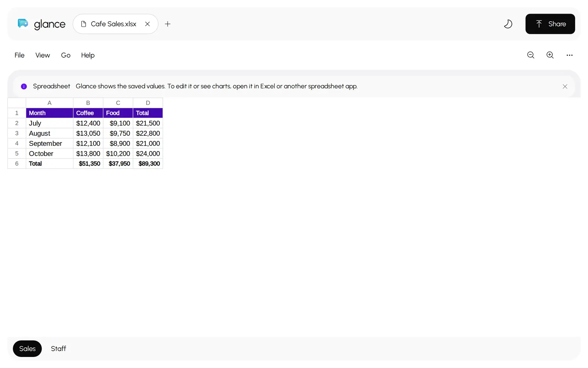Open the more options ellipsis menu

(570, 55)
